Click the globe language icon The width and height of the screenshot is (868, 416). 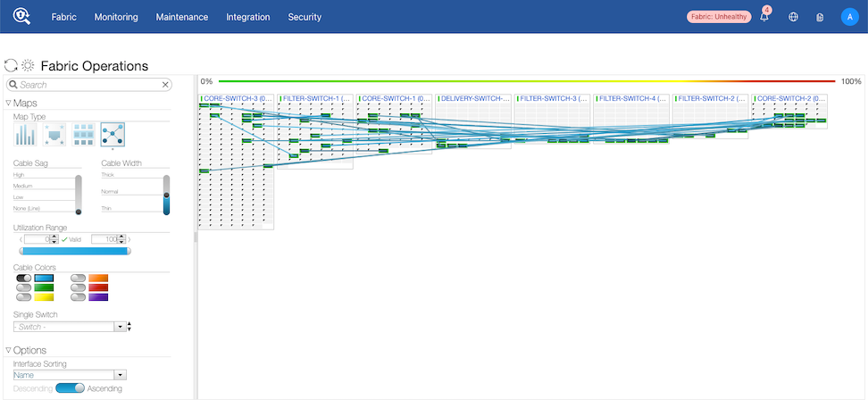pyautogui.click(x=793, y=17)
